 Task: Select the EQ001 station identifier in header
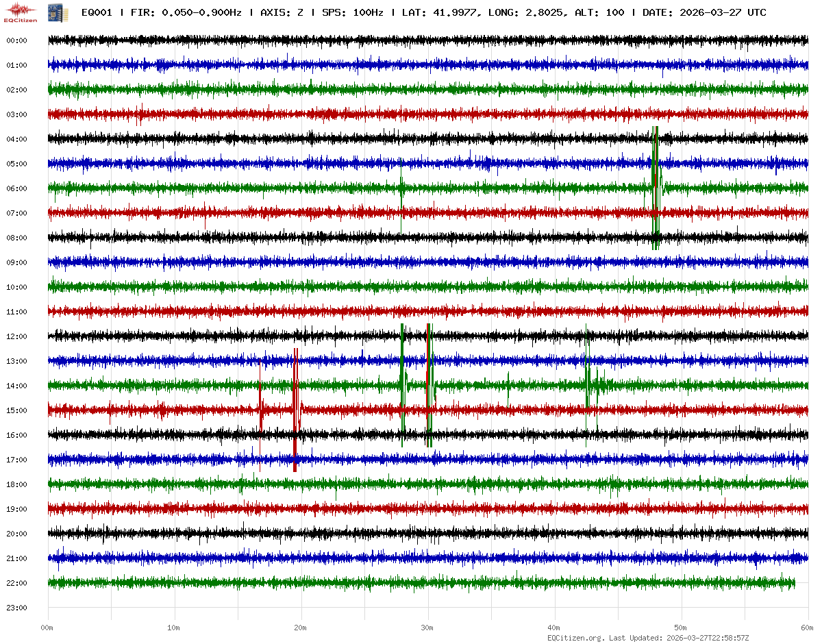pos(97,12)
